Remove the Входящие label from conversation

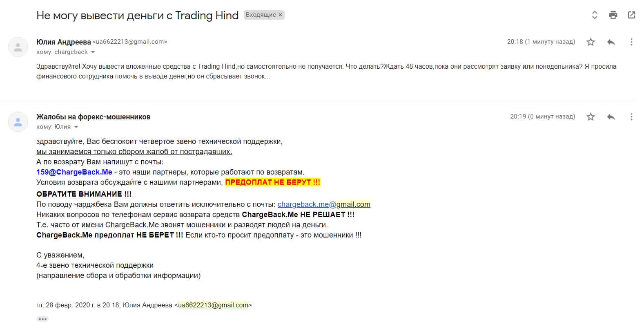[x=280, y=15]
